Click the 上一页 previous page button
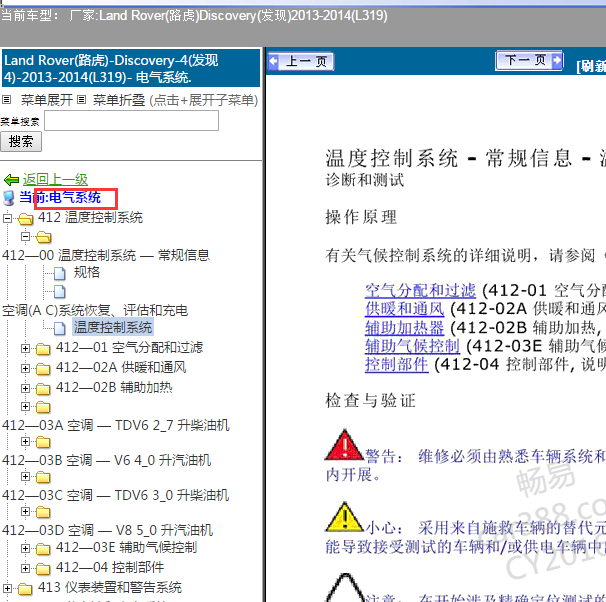The image size is (606, 602). coord(301,61)
